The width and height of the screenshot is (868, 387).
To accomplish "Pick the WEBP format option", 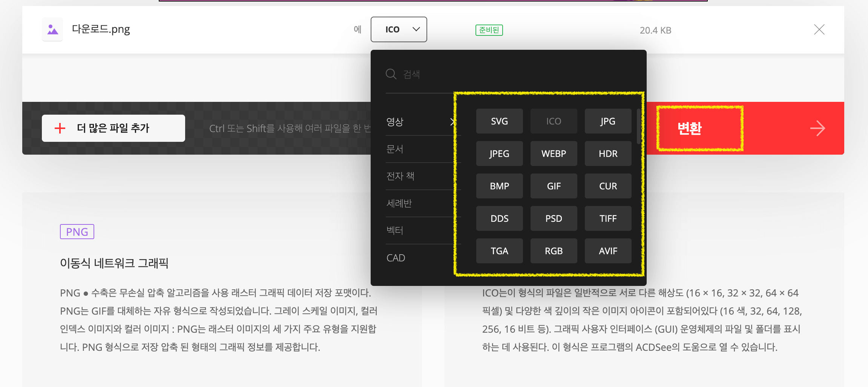I will [554, 154].
